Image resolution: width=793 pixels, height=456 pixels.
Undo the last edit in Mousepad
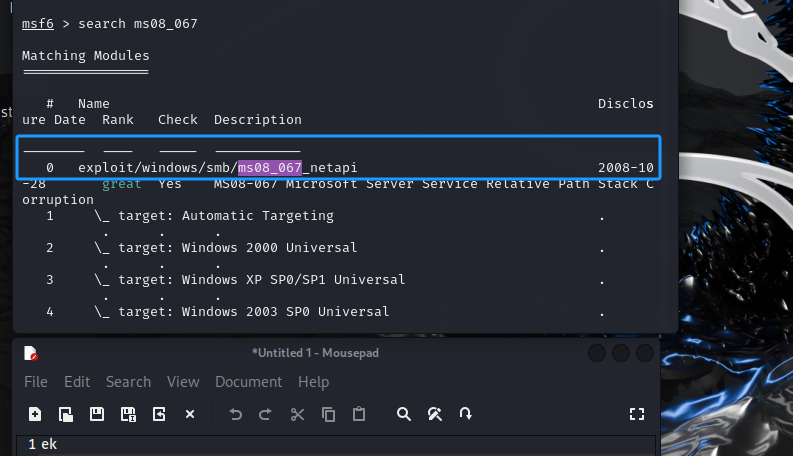pos(235,415)
